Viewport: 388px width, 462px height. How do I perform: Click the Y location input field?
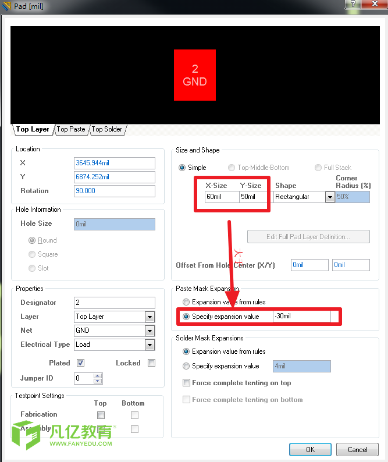tap(114, 177)
